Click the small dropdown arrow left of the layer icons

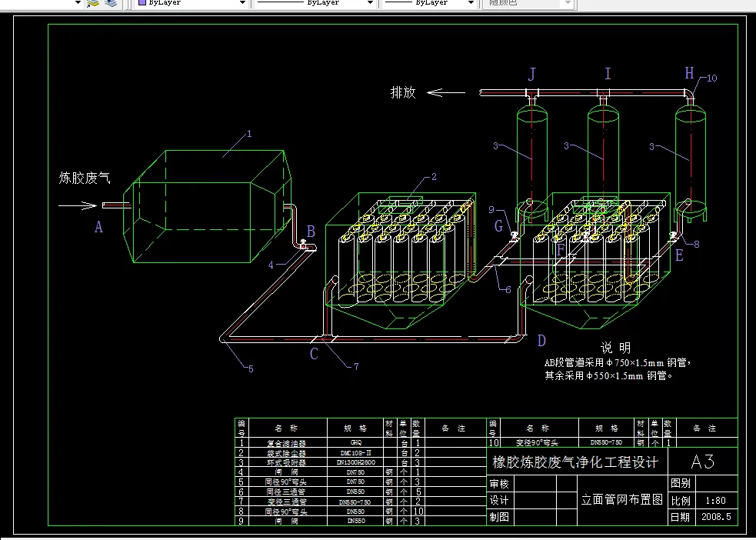(x=78, y=3)
